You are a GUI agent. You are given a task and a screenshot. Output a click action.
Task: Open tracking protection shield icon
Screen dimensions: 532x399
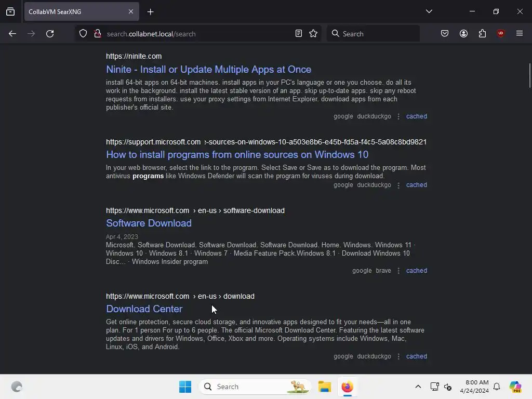click(83, 34)
